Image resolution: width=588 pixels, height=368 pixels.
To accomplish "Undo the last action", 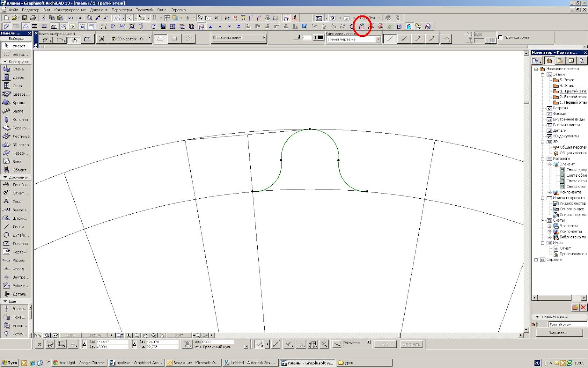I will coord(71,18).
